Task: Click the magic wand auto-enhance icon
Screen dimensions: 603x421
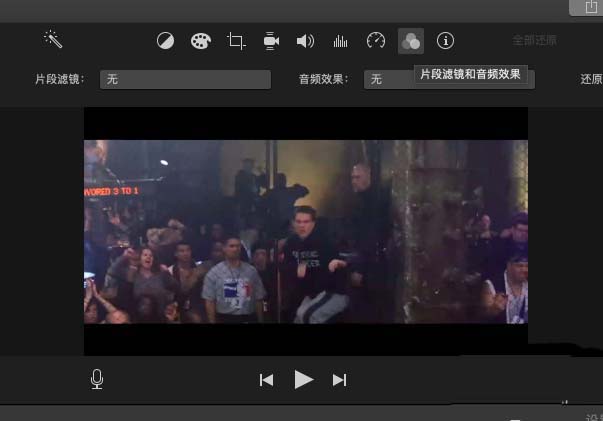Action: pyautogui.click(x=53, y=39)
